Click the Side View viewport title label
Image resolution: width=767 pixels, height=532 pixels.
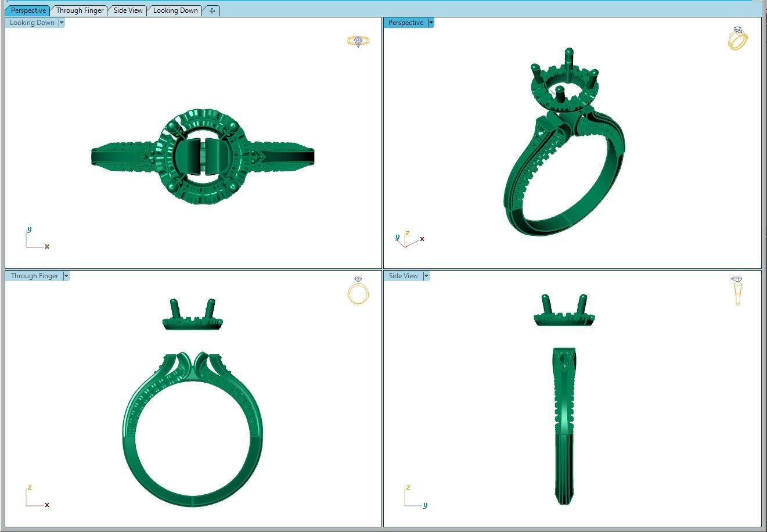pos(403,276)
